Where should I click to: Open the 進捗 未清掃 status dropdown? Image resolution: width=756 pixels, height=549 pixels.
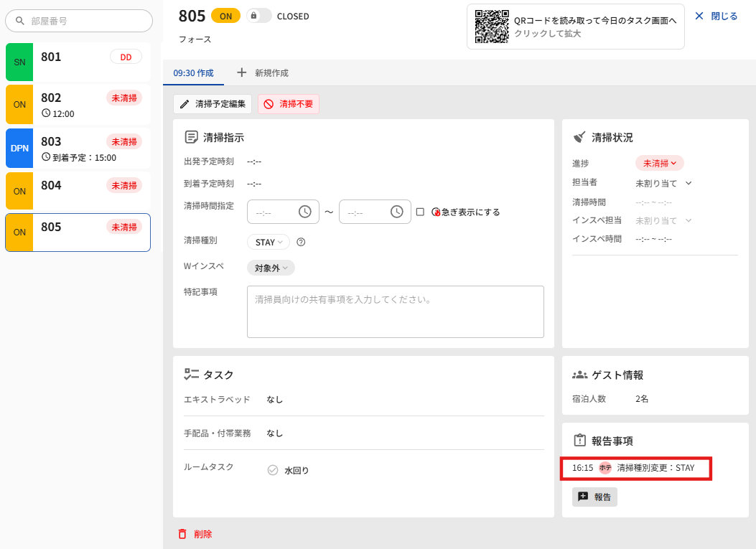[660, 163]
